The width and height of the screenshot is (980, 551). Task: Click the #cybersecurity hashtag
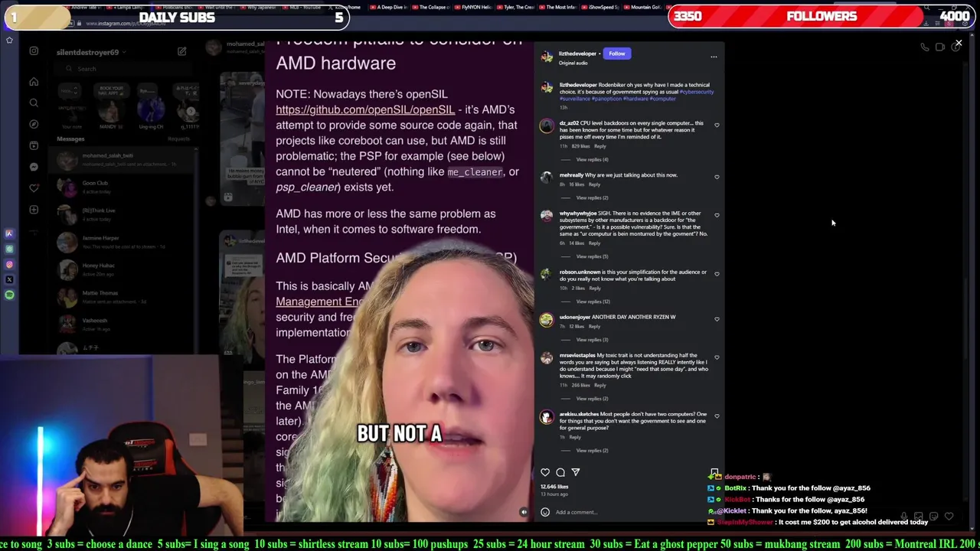coord(697,92)
